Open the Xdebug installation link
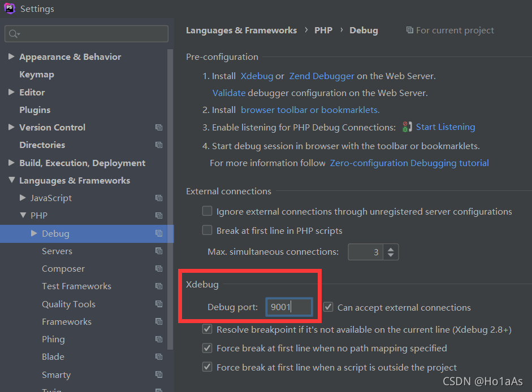The width and height of the screenshot is (532, 392). coord(257,76)
